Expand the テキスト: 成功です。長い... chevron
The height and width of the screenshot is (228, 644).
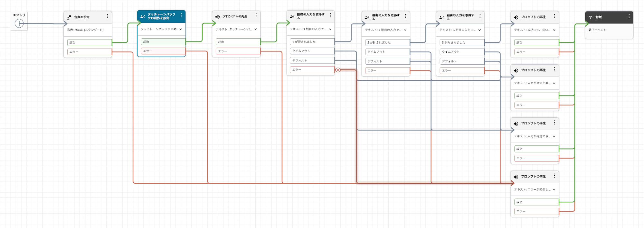(x=554, y=30)
